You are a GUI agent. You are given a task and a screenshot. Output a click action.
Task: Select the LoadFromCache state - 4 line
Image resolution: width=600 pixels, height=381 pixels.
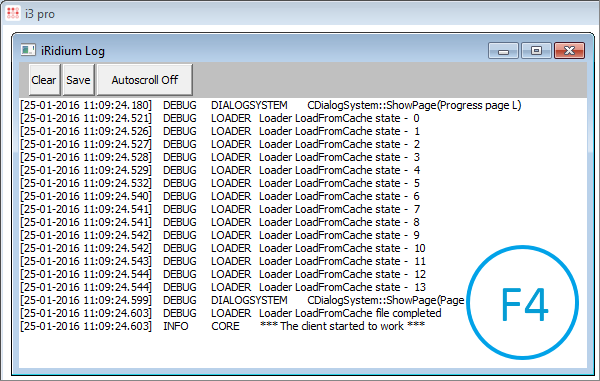[x=220, y=170]
